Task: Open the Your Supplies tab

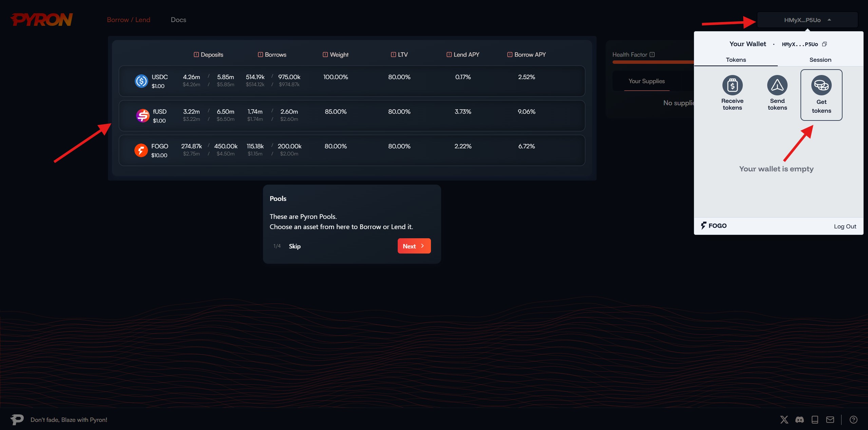Action: pos(646,81)
